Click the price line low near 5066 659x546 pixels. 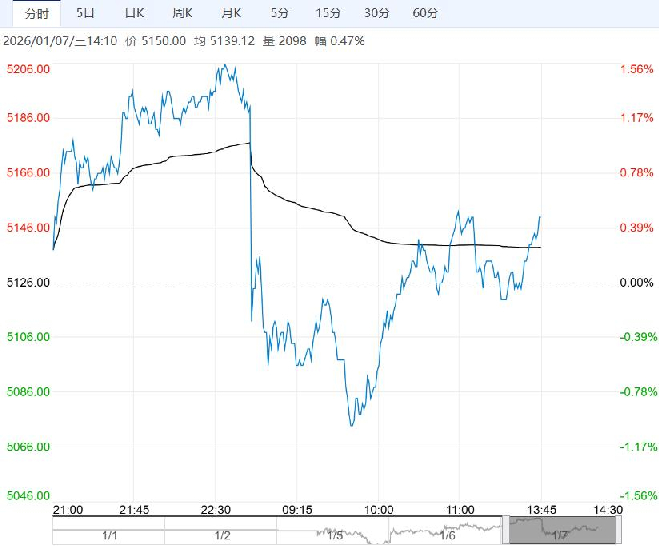[x=352, y=425]
